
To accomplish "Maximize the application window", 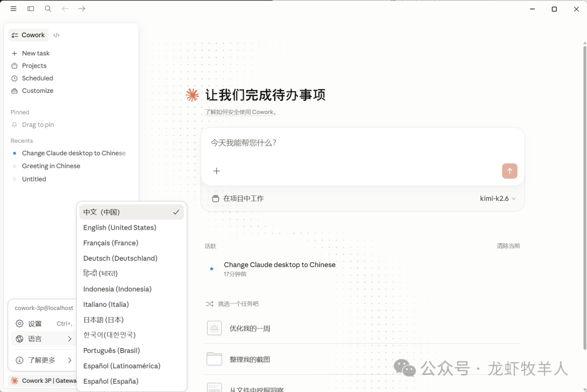I will click(554, 9).
